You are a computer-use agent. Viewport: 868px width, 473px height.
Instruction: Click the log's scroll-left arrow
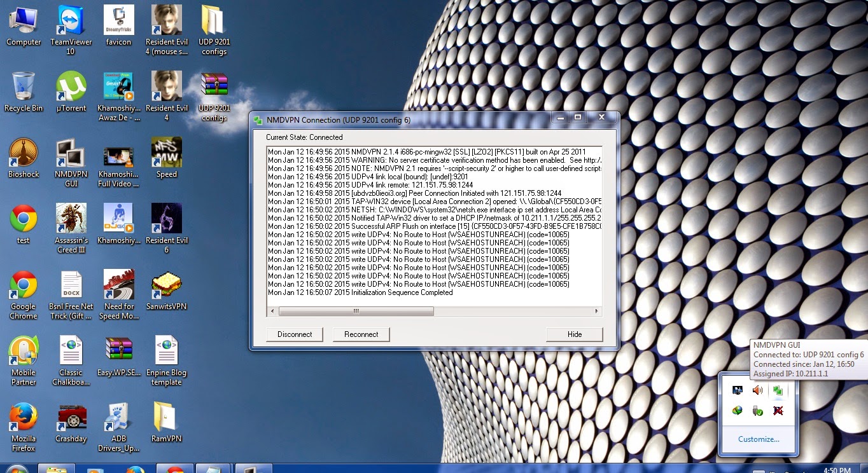point(272,312)
